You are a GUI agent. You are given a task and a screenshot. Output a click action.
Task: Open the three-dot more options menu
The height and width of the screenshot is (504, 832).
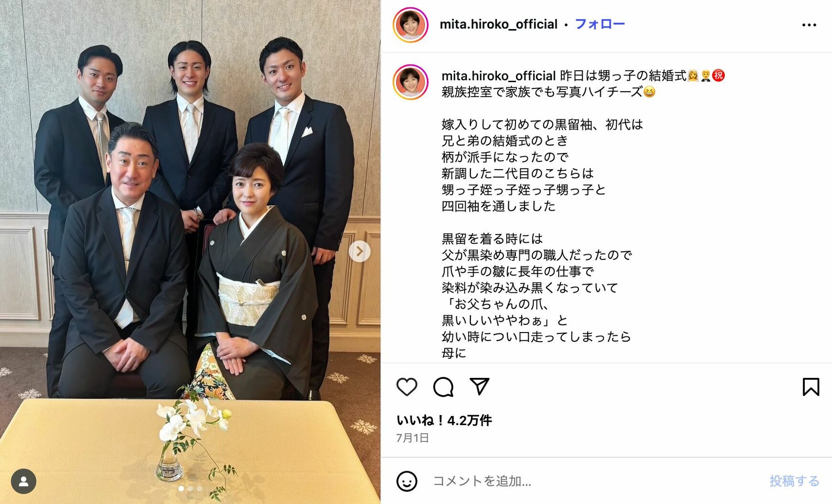pyautogui.click(x=809, y=25)
